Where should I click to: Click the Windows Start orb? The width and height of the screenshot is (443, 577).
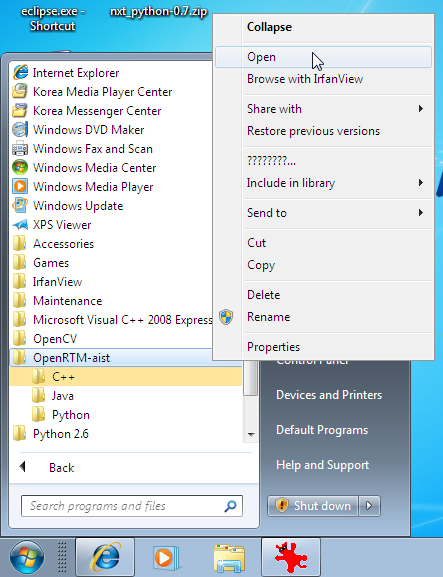coord(27,557)
